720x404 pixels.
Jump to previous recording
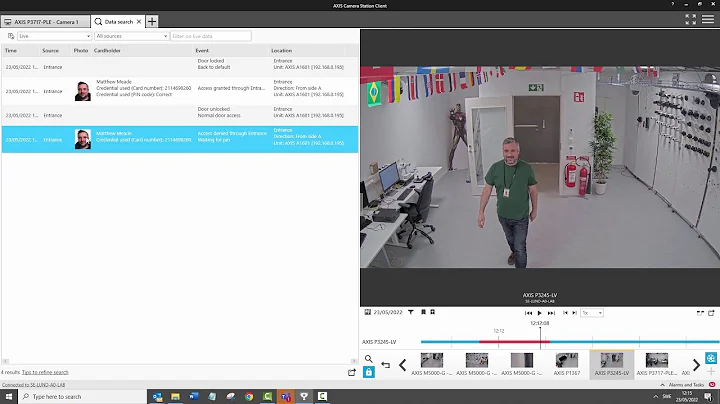coord(529,313)
